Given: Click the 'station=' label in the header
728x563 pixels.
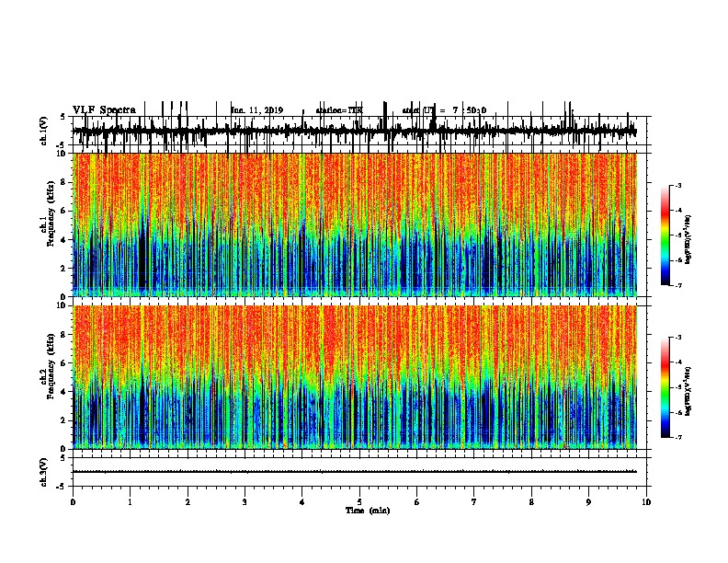Looking at the screenshot, I should tap(331, 110).
